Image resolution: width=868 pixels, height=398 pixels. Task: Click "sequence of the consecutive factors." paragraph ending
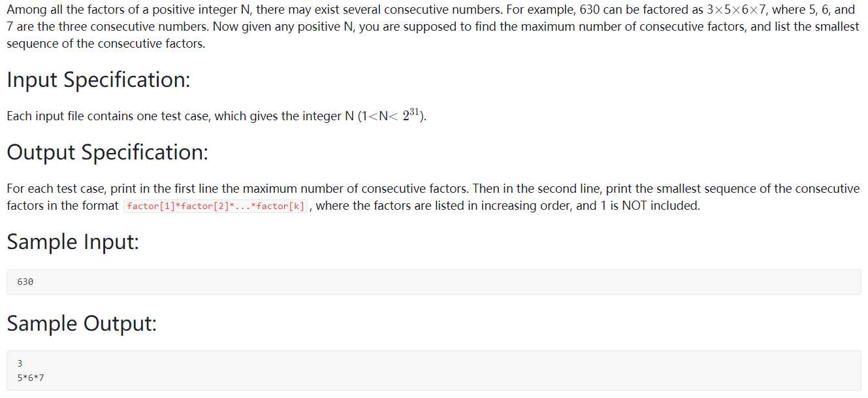(106, 44)
